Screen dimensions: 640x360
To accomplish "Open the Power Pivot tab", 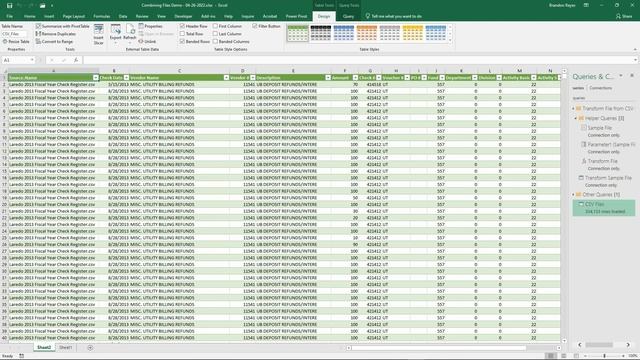I will (296, 16).
